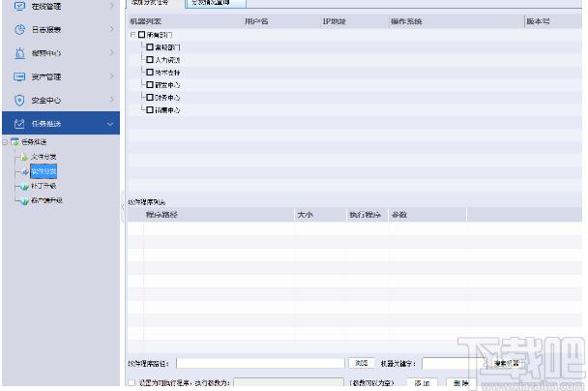The image size is (588, 391).
Task: Open the 报警中心 menu item
Action: click(x=61, y=53)
